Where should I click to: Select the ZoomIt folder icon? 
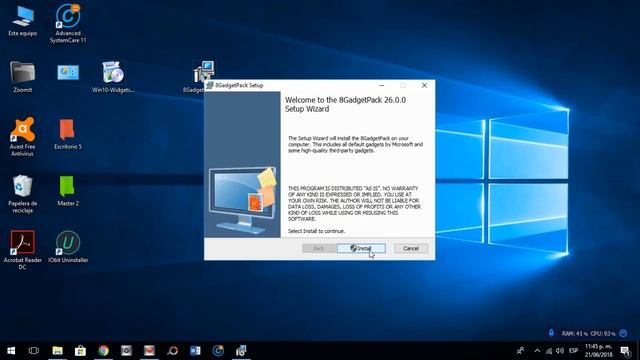click(x=22, y=78)
